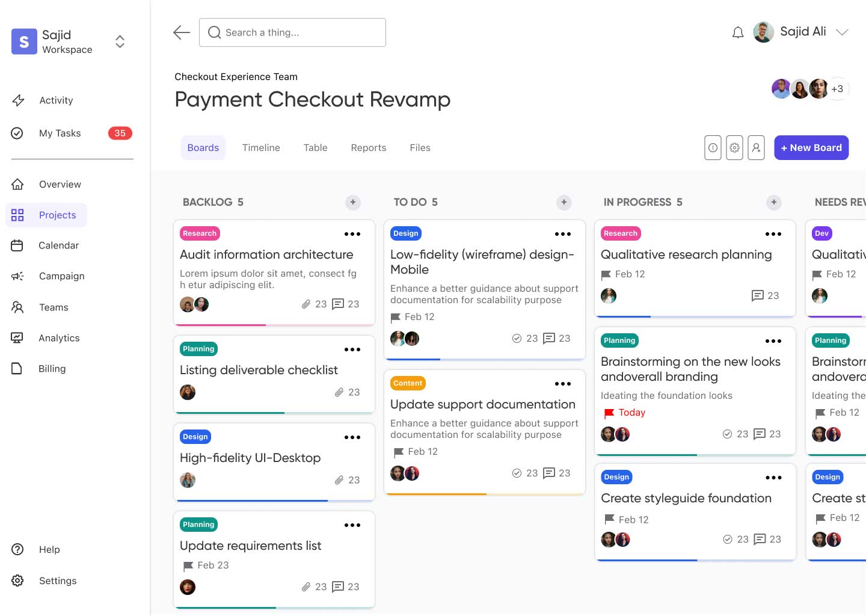This screenshot has width=866, height=616.
Task: Add a card to the Backlog column
Action: (353, 202)
